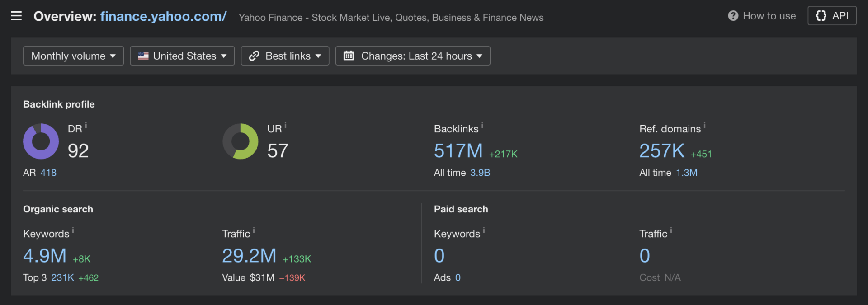Click the paid search Traffic info icon
Viewport: 868px width, 305px height.
tap(671, 230)
